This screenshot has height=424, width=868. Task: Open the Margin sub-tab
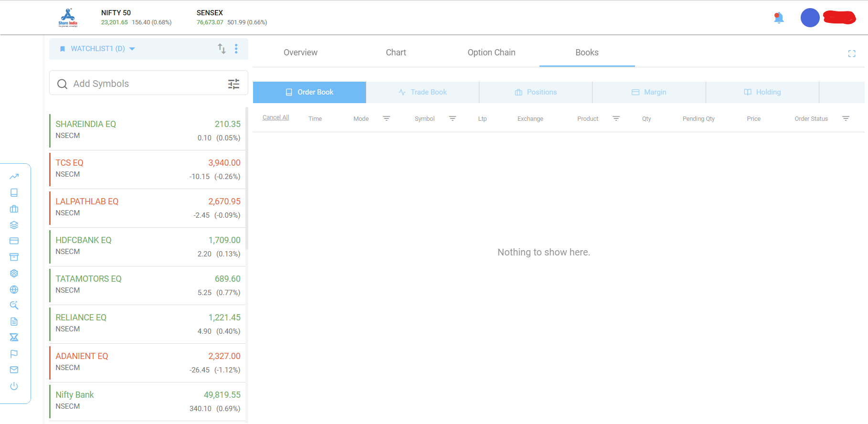coord(649,92)
